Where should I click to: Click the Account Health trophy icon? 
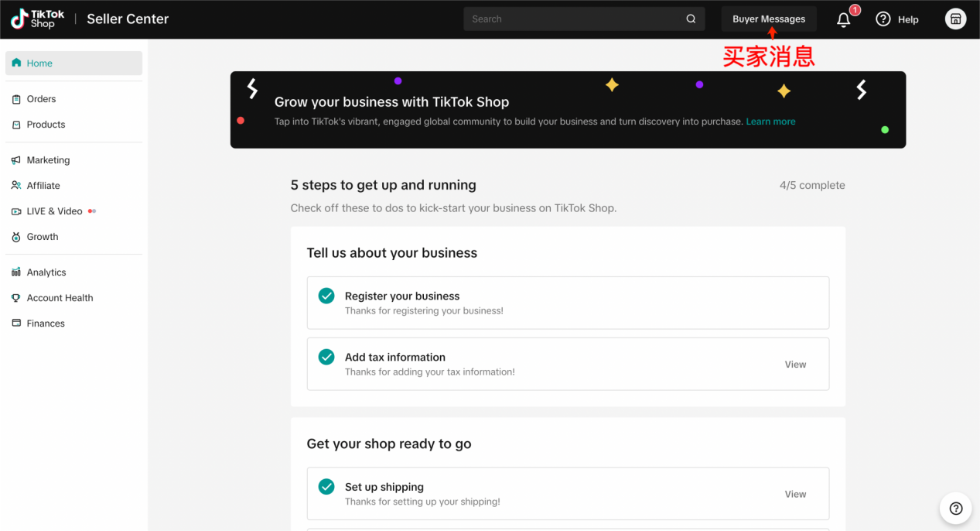coord(16,298)
